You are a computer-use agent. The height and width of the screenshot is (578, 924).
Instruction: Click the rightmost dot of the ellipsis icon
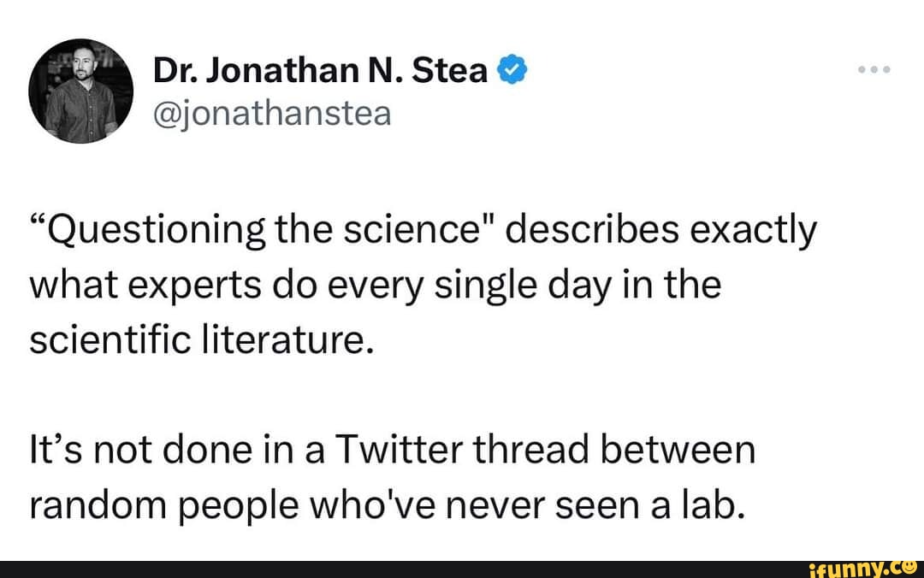click(x=885, y=70)
